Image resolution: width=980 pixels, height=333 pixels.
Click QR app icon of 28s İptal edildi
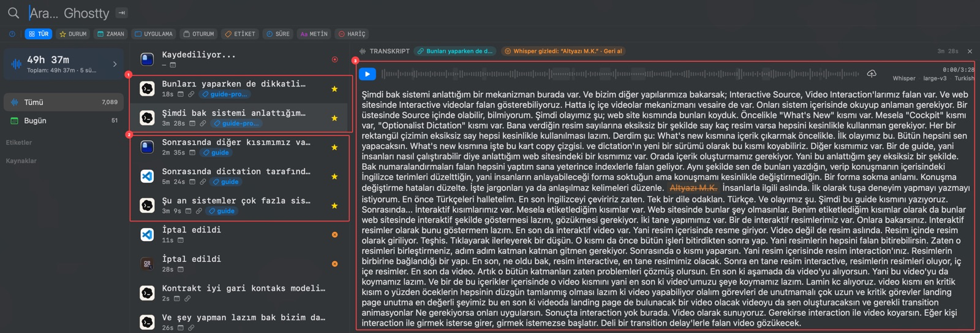(147, 264)
